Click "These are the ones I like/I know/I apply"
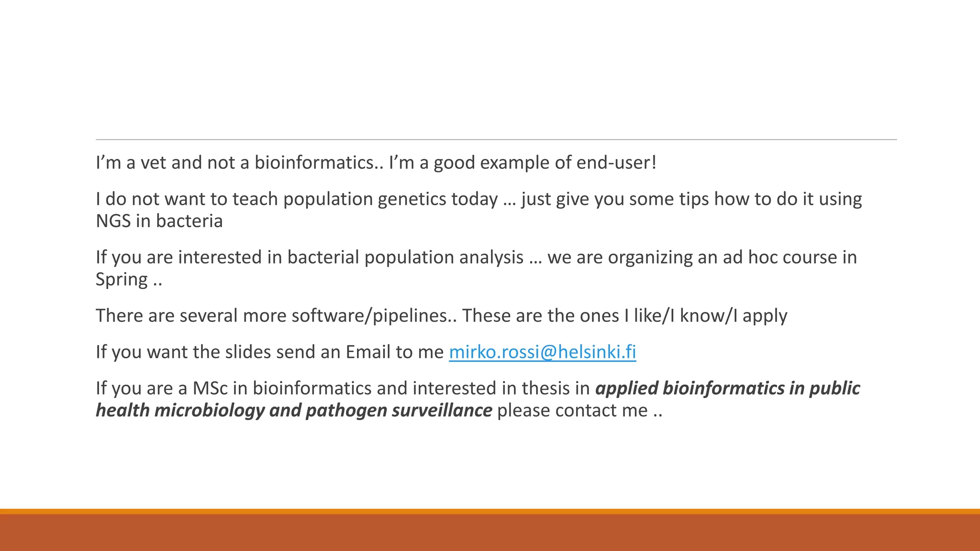The image size is (980, 551). point(624,316)
